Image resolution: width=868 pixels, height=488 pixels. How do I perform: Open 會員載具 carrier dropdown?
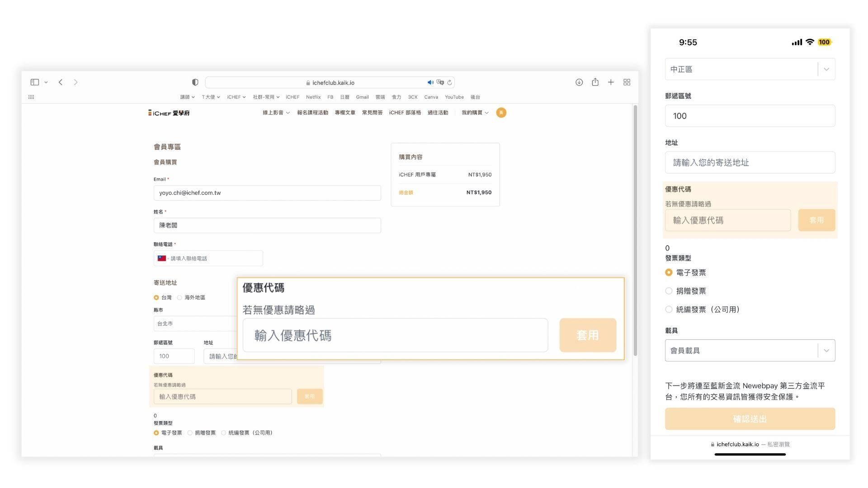(826, 351)
